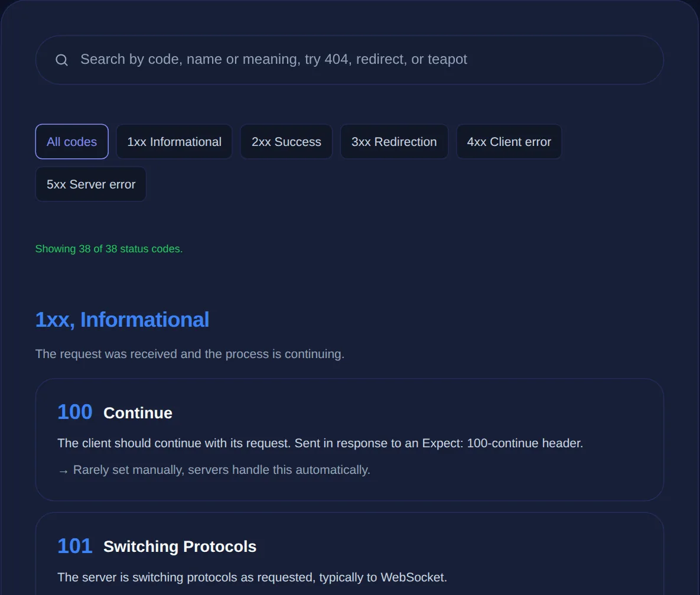Show 3xx Redirection codes

[394, 142]
